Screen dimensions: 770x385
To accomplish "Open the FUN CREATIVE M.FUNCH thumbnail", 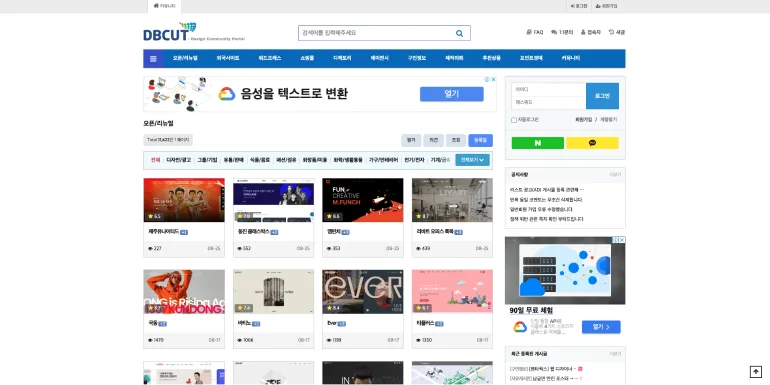I will (363, 200).
